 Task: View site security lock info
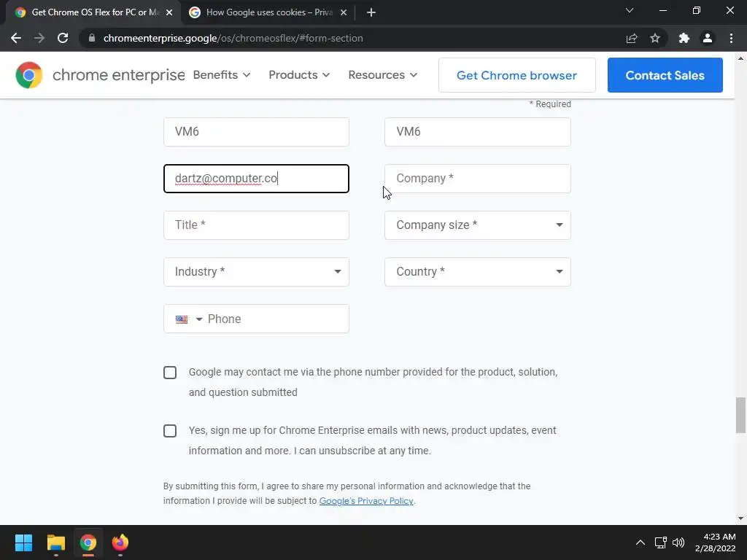[x=92, y=38]
